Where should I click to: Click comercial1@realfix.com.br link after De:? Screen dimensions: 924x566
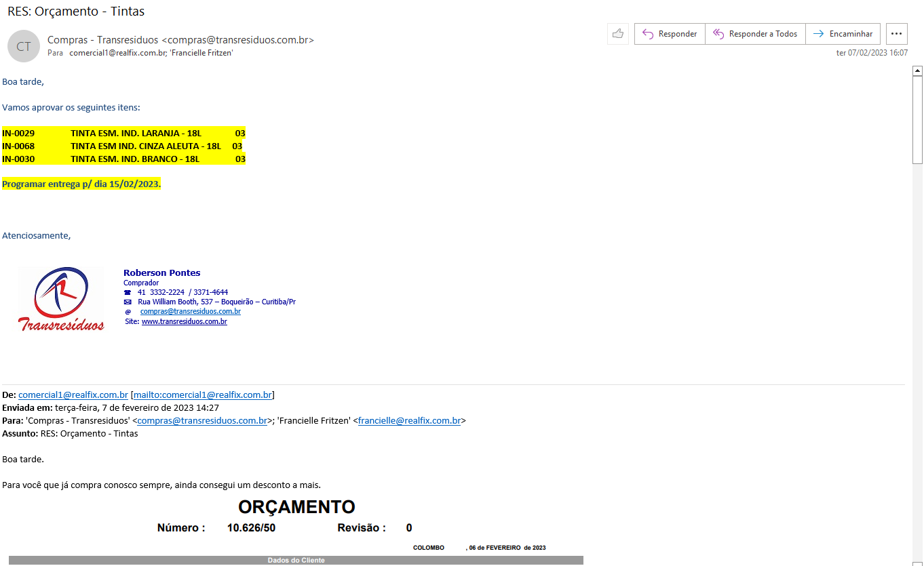pos(73,395)
